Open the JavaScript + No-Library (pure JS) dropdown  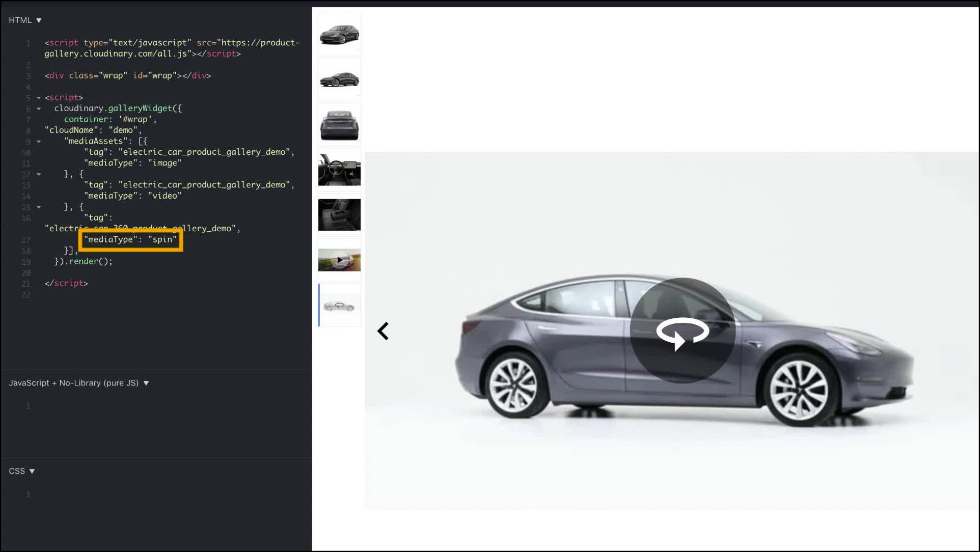(x=147, y=383)
